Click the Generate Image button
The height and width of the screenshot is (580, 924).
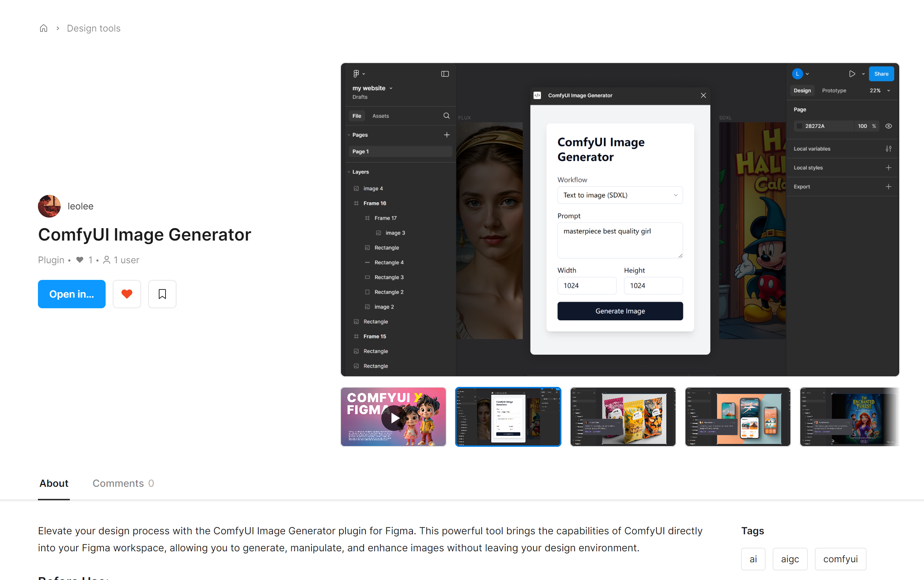pos(620,311)
